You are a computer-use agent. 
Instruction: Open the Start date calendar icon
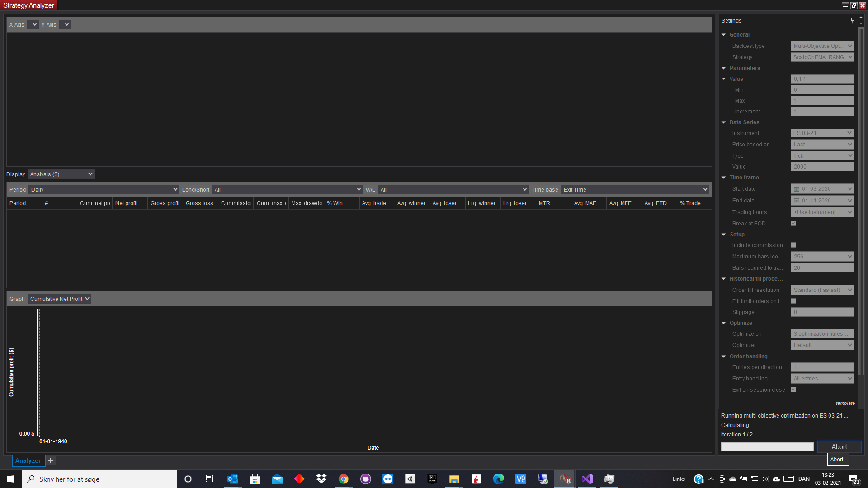point(797,189)
